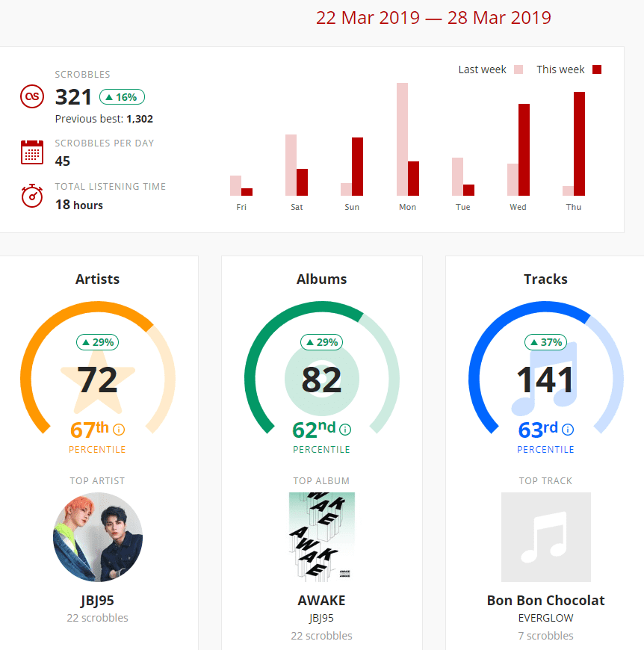Click the Last.fm scrobbles logo icon

tap(32, 96)
